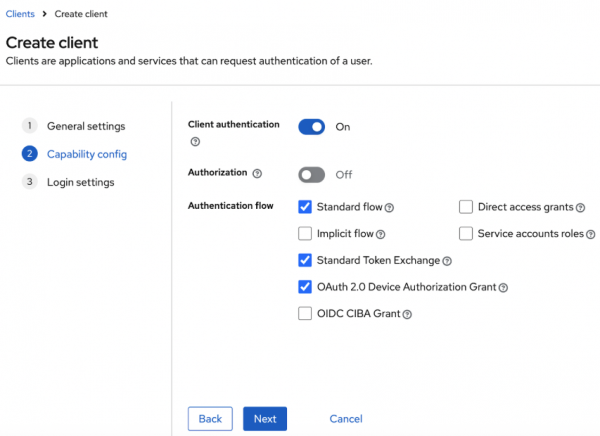
Task: Open help icon for Client authentication
Action: [195, 142]
